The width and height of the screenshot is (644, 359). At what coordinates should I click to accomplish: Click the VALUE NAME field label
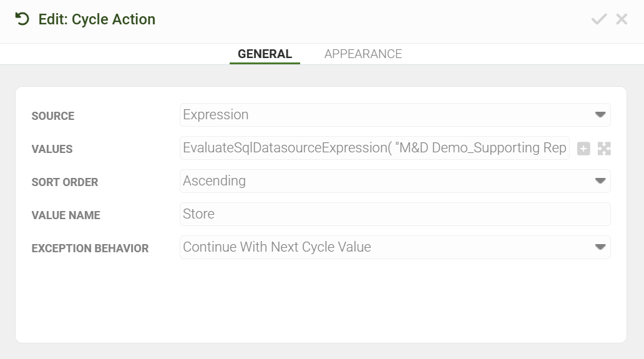pos(66,215)
